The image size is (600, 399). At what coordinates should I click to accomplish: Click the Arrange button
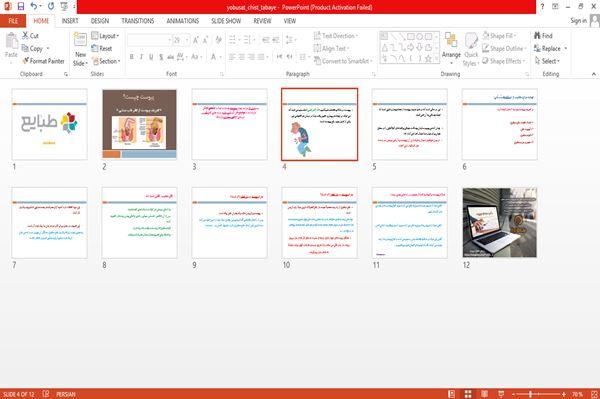click(x=452, y=47)
